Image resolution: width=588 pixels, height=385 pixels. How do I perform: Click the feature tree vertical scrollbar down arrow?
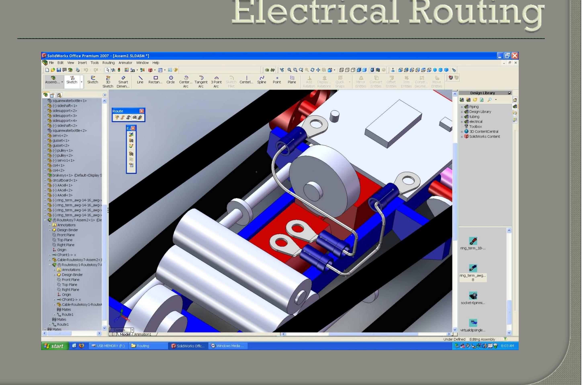pos(104,328)
